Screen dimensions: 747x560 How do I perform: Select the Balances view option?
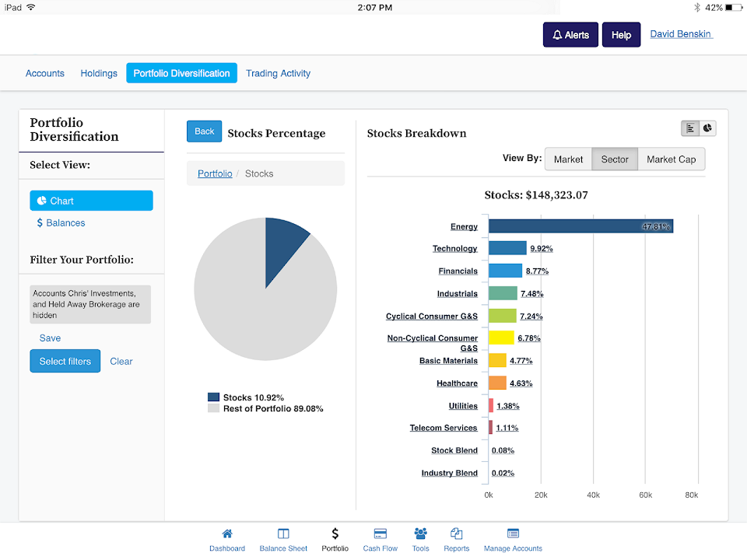click(x=61, y=223)
